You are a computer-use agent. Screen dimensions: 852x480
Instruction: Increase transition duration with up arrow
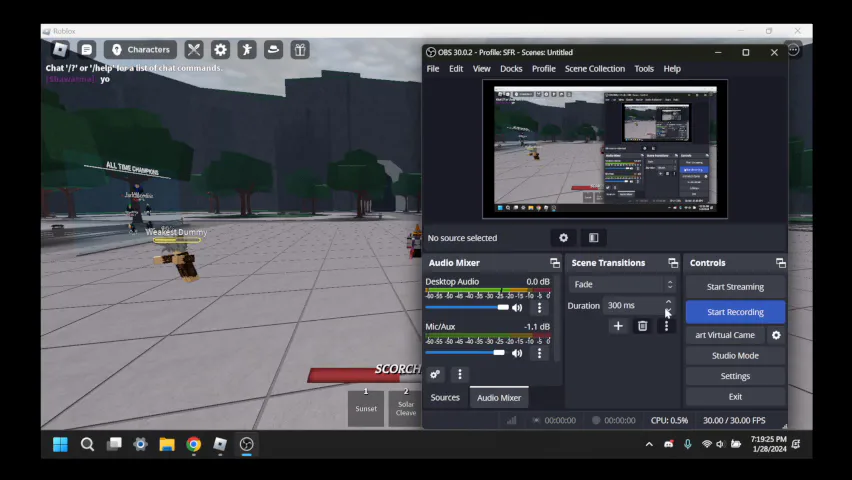(668, 301)
